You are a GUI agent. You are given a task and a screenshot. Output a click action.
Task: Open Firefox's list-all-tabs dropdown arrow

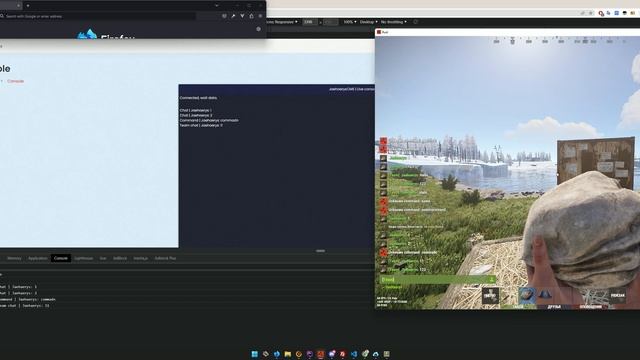[217, 6]
